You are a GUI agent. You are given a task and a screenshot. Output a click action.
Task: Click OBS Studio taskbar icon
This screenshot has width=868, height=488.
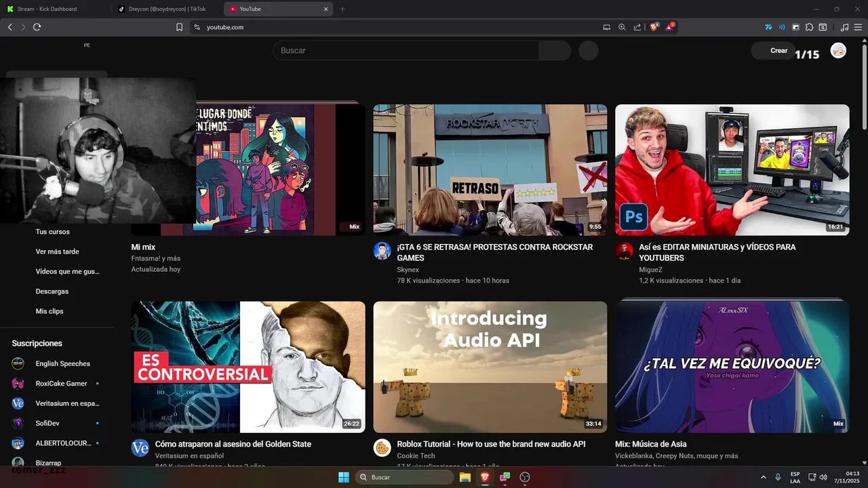tap(524, 477)
